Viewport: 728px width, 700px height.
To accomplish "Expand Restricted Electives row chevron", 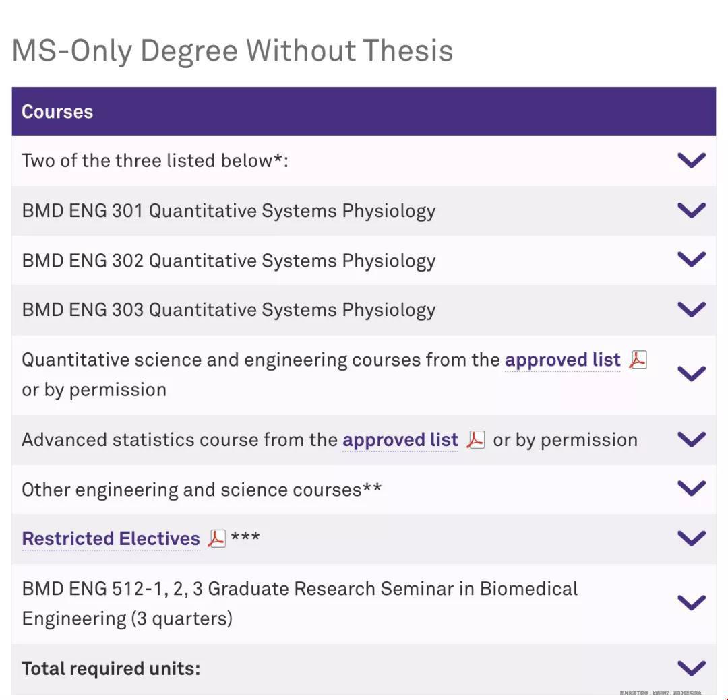I will point(692,538).
